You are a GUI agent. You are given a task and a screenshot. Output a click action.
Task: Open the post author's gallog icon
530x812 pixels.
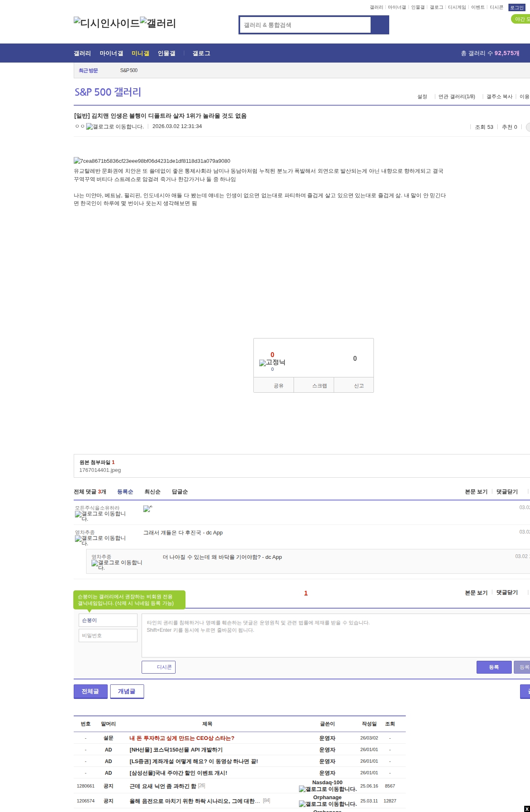pos(115,127)
